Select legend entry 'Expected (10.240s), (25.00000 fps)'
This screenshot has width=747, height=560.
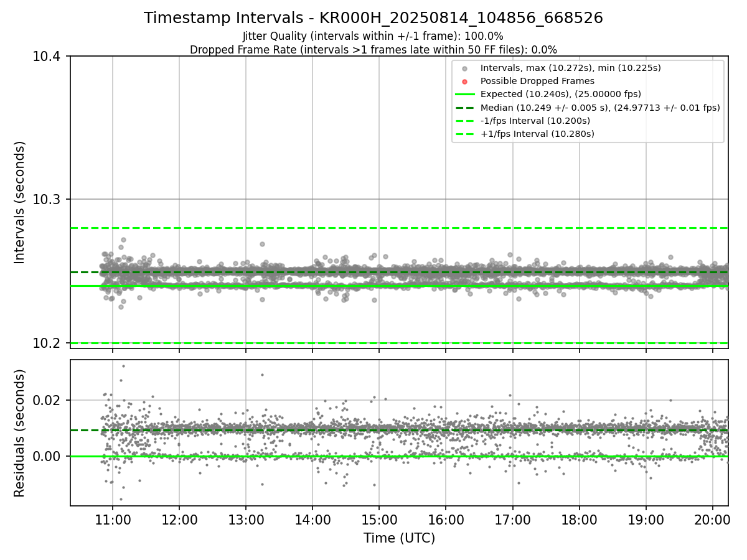pyautogui.click(x=560, y=94)
